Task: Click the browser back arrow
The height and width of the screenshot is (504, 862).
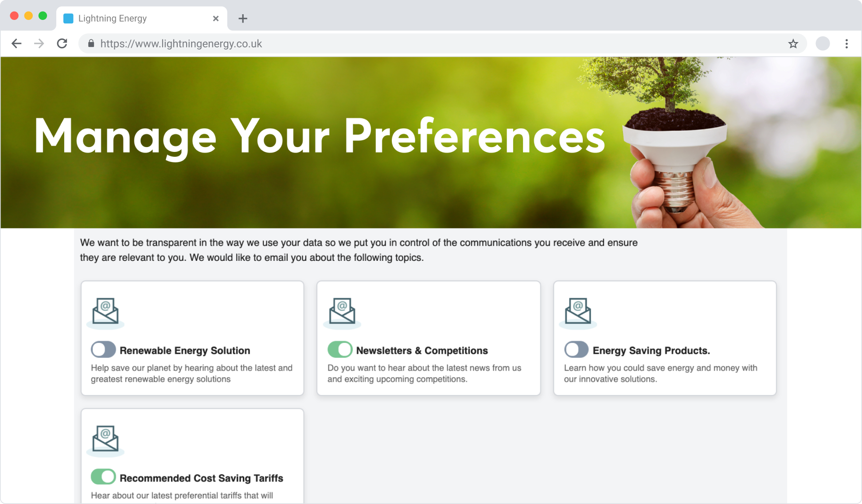Action: [16, 43]
